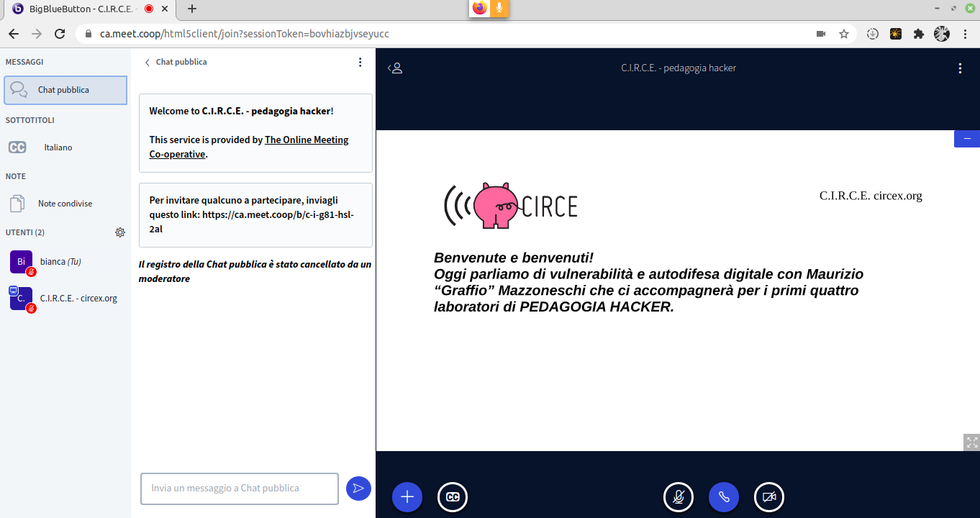
Task: Reload the current page
Action: point(60,34)
